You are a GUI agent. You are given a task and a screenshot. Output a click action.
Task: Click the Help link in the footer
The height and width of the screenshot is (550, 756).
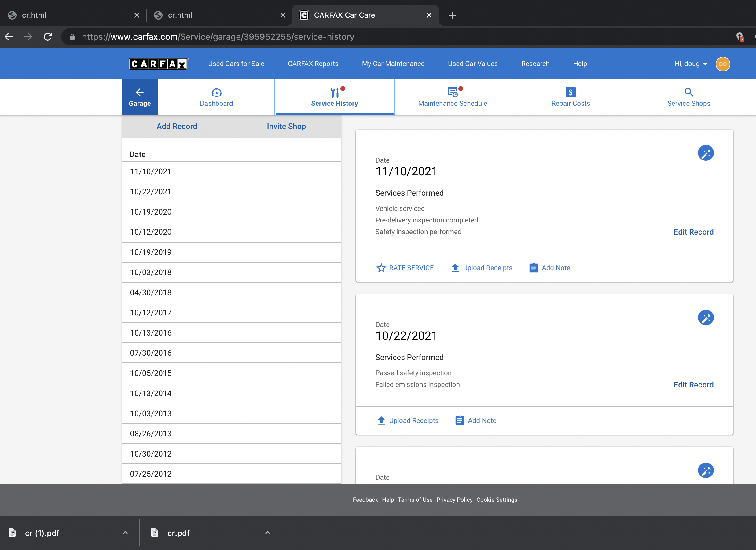click(388, 500)
